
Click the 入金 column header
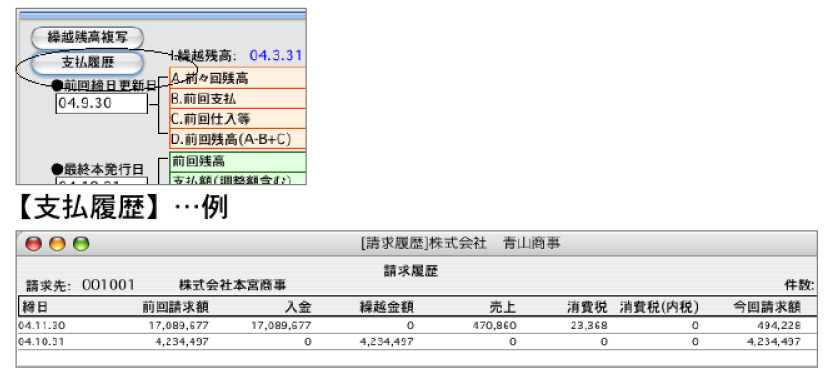299,307
